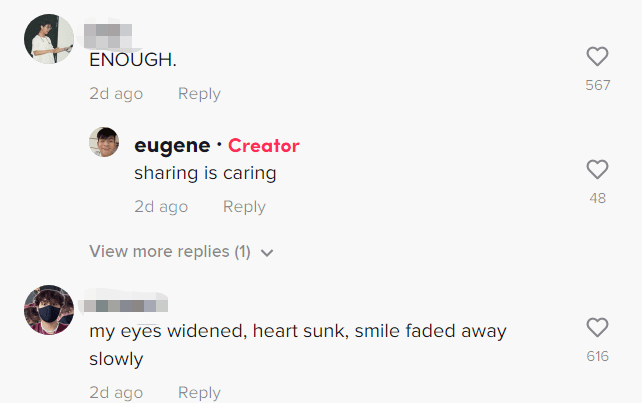Click the "sharing is caring" reply text

205,172
